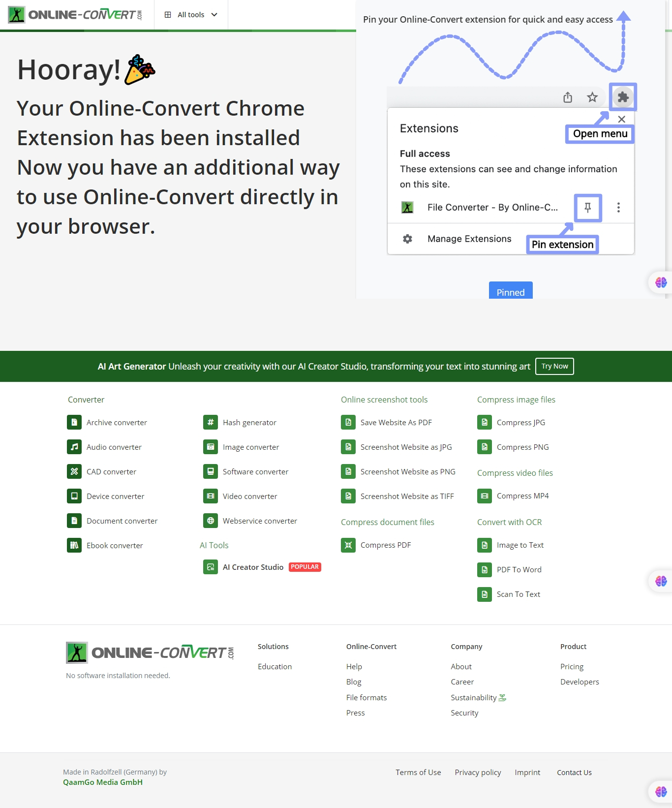Viewport: 672px width, 808px height.
Task: Click the Converter section heading
Action: pos(86,400)
